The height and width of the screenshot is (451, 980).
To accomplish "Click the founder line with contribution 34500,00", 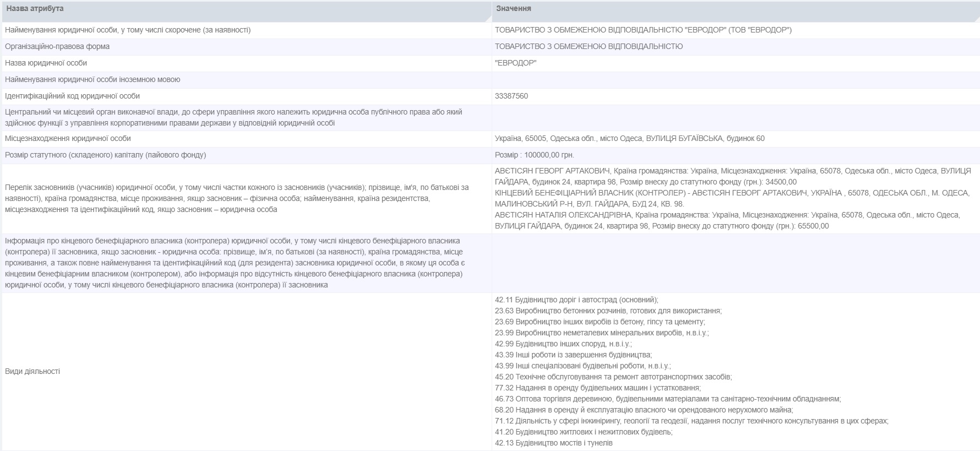I will [x=733, y=177].
